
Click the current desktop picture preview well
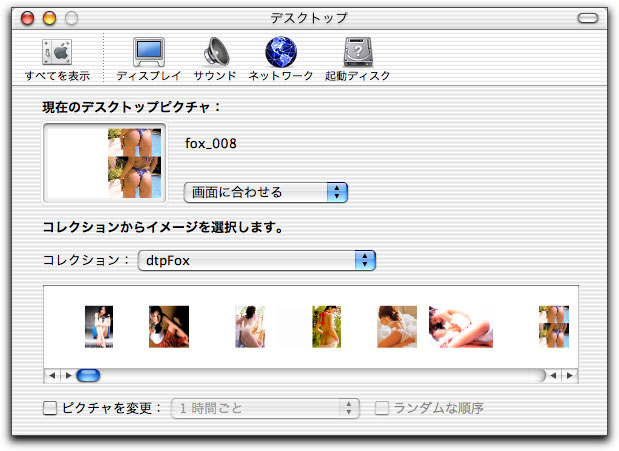[105, 162]
